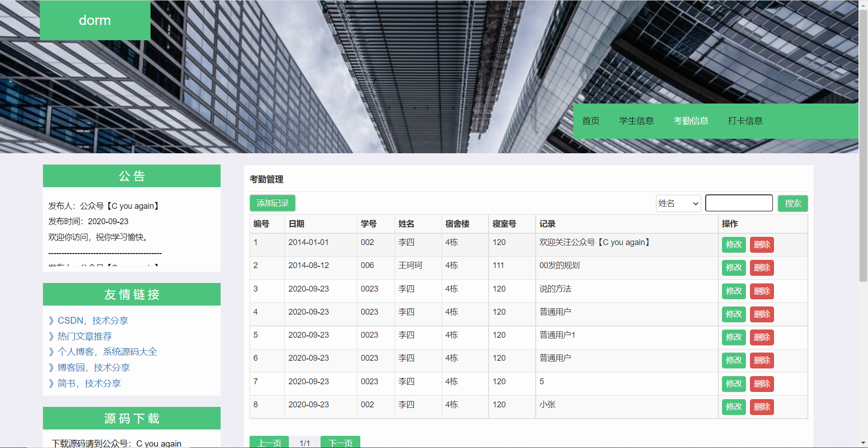Viewport: 868px width, 448px height.
Task: Open the 首页 menu item
Action: [590, 121]
